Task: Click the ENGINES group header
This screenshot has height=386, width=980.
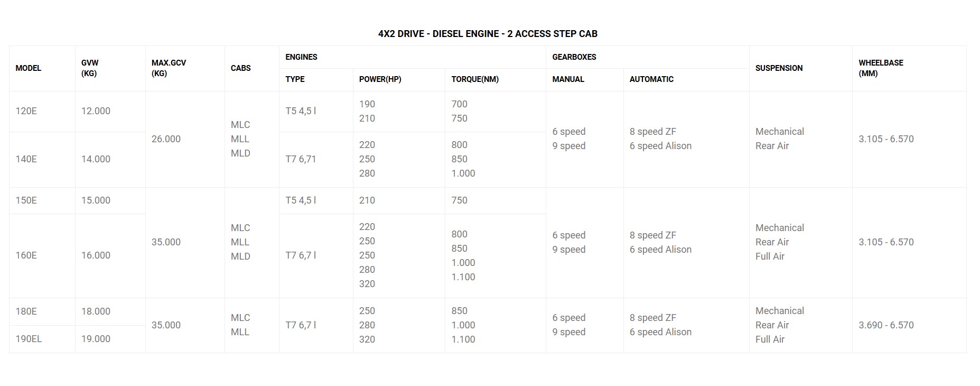Action: point(301,57)
